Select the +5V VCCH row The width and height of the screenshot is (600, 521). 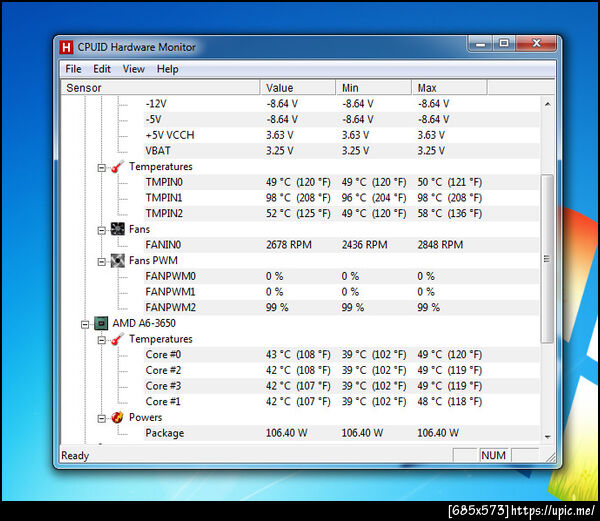tap(342, 135)
